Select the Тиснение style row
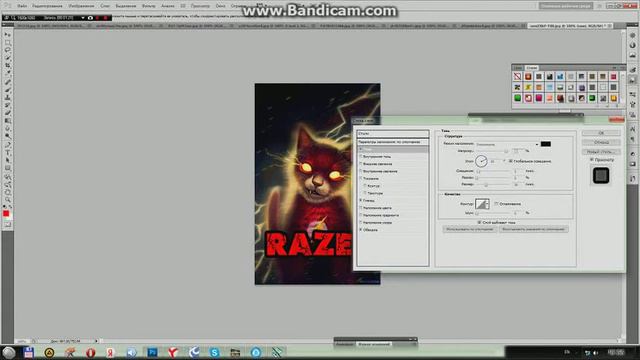Screen dimensions: 640x360 pos(393,178)
